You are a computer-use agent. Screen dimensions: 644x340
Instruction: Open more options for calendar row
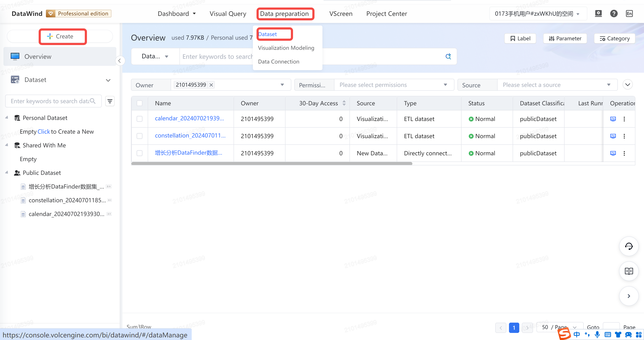624,119
